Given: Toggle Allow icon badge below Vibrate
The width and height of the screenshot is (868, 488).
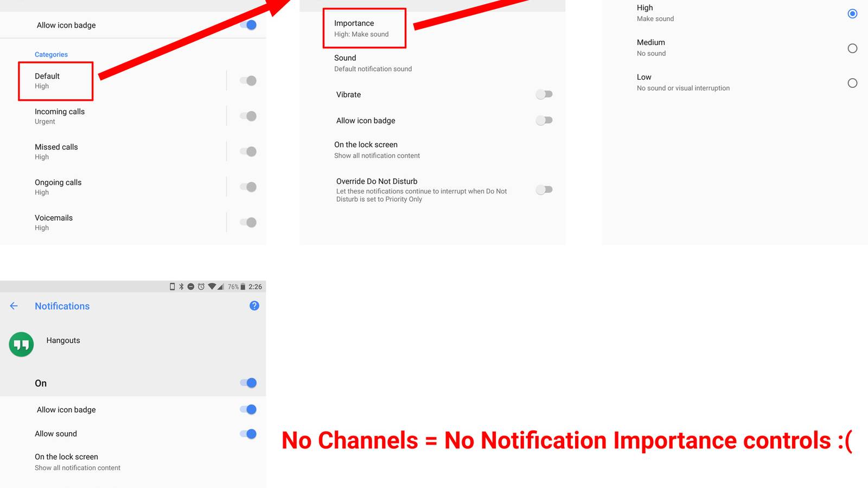Looking at the screenshot, I should (544, 120).
